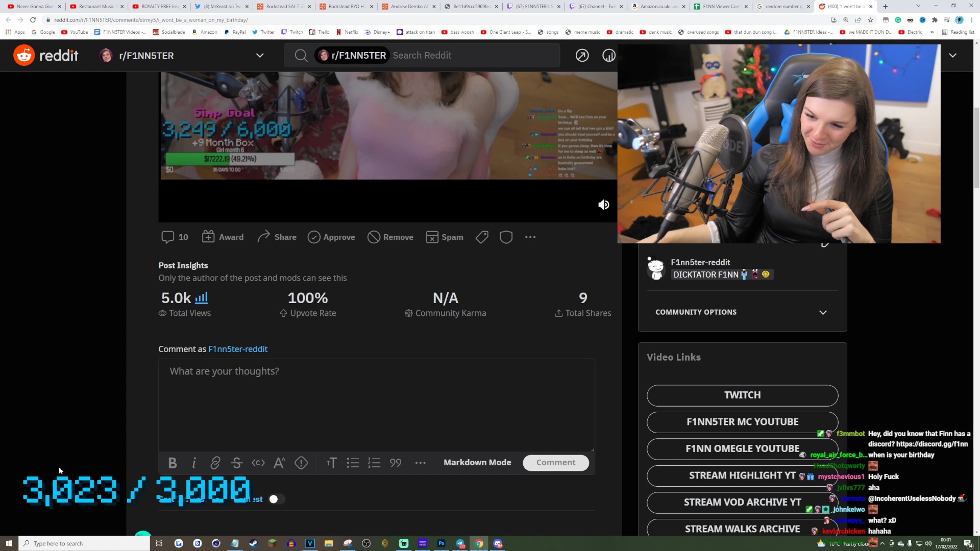Open the F1NN5TER MC YOUTUBE link
This screenshot has width=980, height=551.
tap(742, 422)
